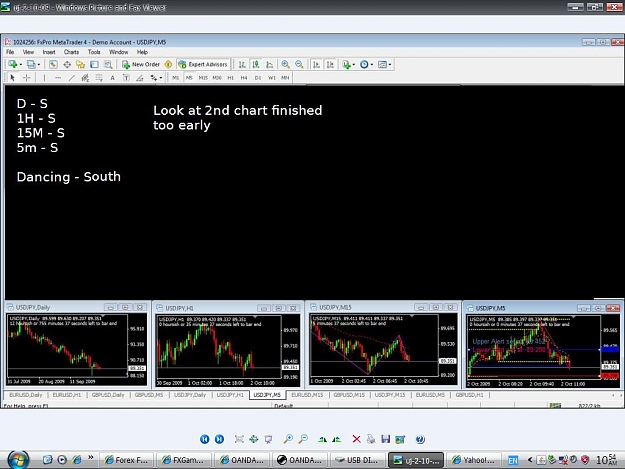Switch to USDJPY,H1 chart tab
The height and width of the screenshot is (469, 625).
pyautogui.click(x=230, y=395)
